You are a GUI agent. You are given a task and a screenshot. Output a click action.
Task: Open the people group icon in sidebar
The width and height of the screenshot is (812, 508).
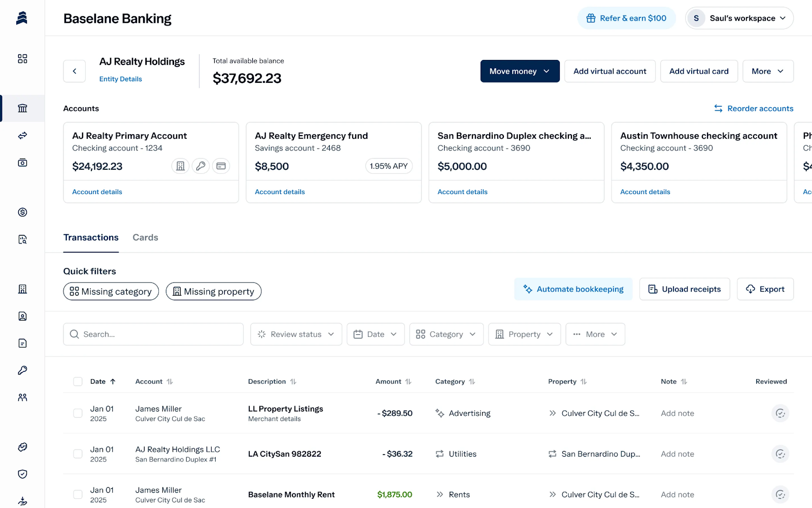(x=22, y=397)
